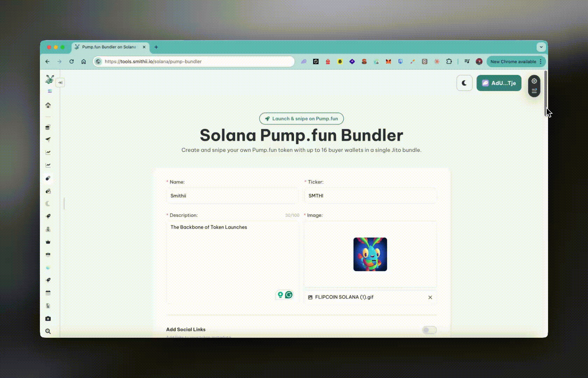Viewport: 588px width, 378px height.
Task: Expand the sidebar with arrow button
Action: pos(60,83)
